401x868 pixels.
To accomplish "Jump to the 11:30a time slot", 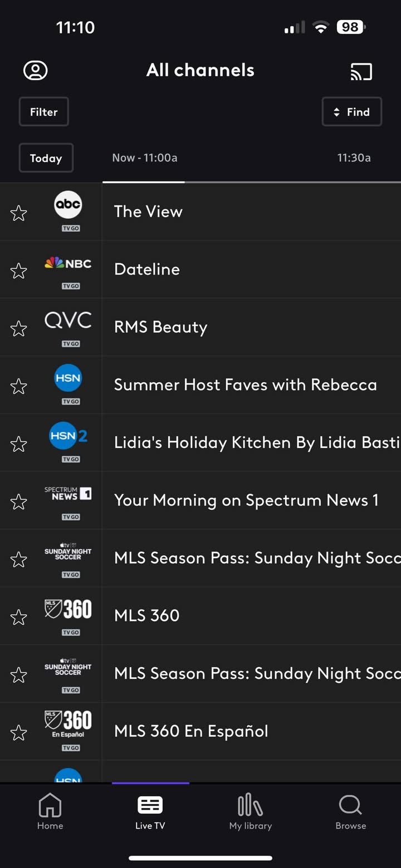I will pos(354,158).
